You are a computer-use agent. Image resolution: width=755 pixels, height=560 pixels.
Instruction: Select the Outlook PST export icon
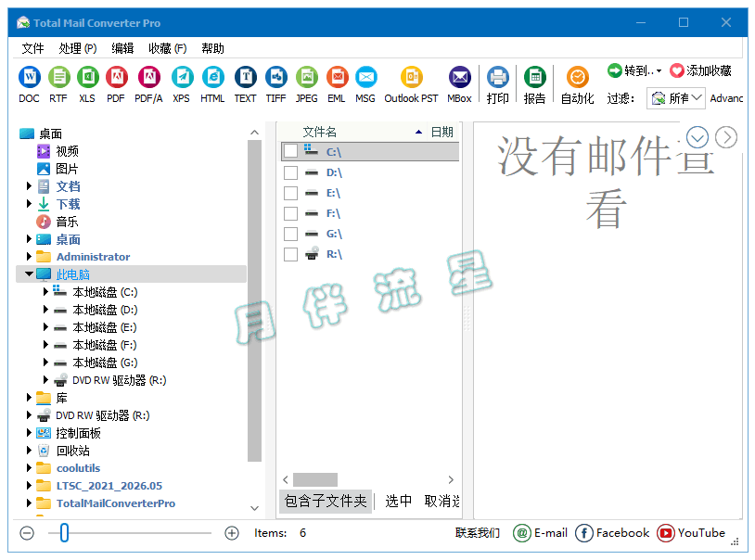(411, 77)
